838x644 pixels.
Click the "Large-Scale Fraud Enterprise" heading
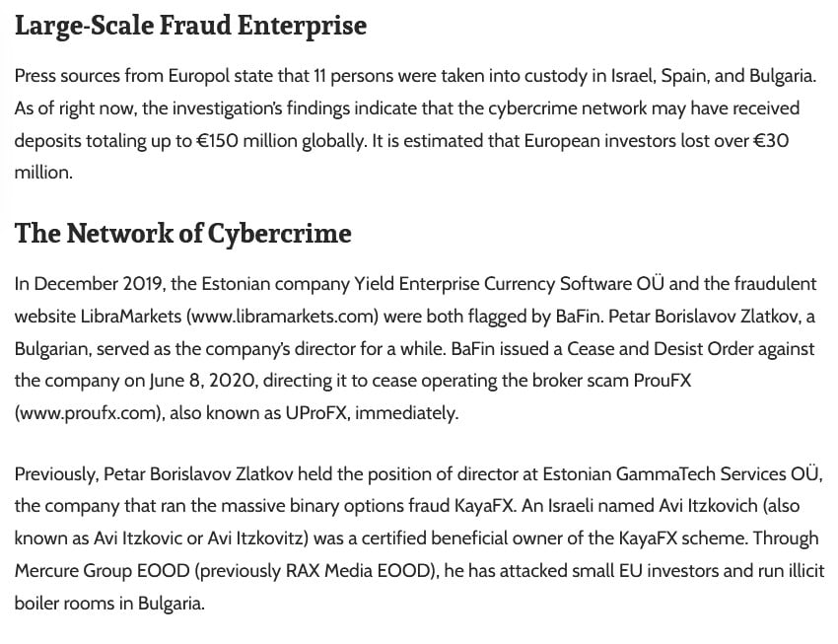pos(190,26)
